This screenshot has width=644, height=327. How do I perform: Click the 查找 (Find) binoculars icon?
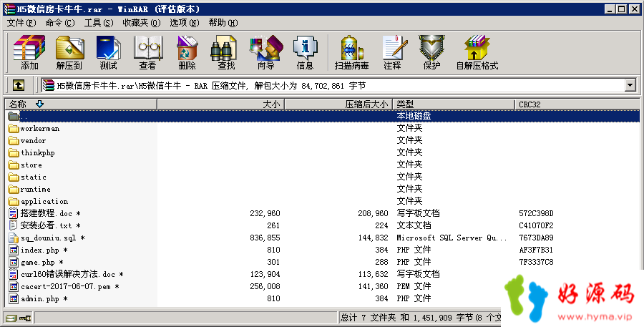pyautogui.click(x=224, y=48)
